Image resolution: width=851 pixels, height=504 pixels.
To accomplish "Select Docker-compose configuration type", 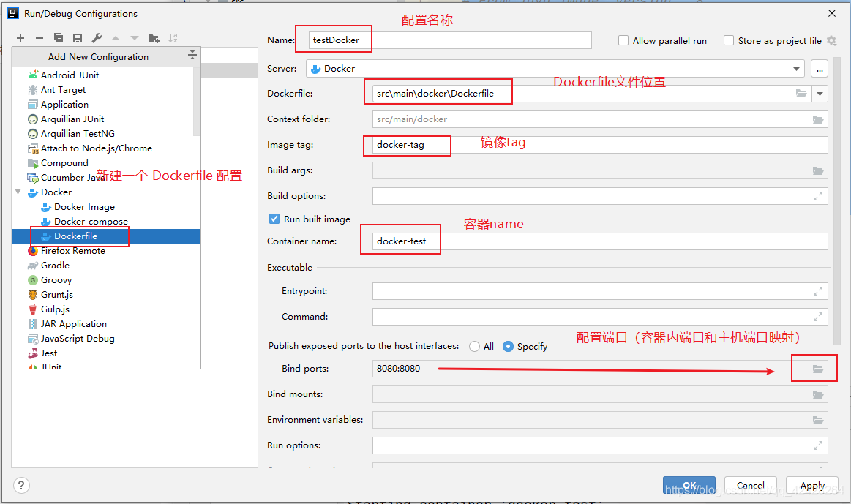I will click(82, 222).
